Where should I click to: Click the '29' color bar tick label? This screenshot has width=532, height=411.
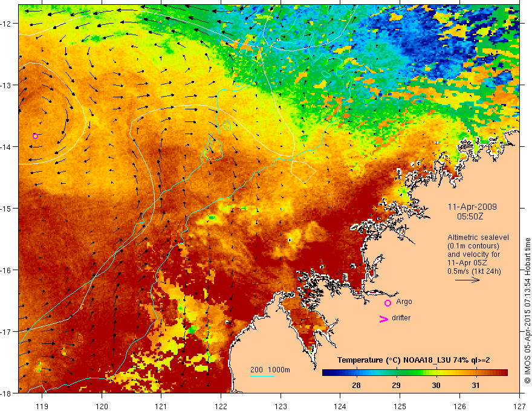(396, 385)
